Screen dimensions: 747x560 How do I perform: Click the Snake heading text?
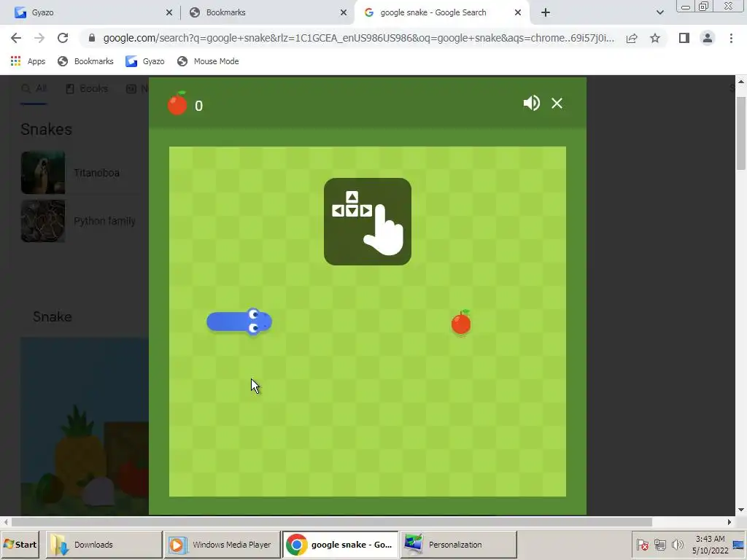tap(53, 316)
